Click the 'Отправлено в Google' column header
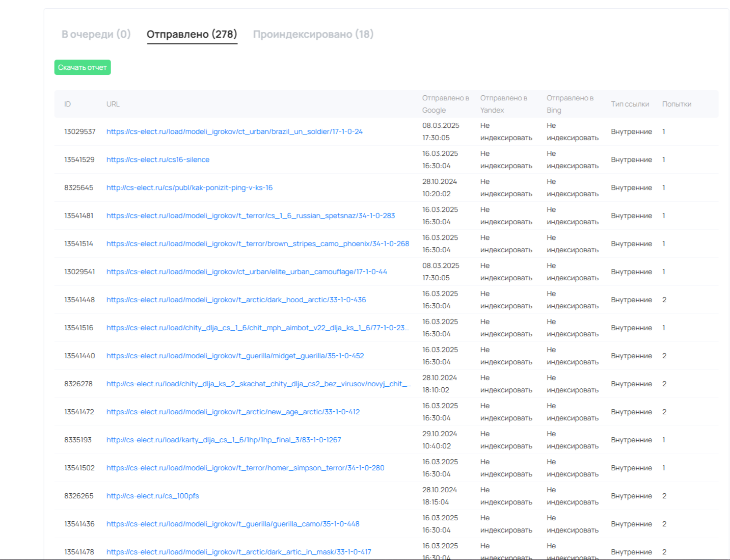This screenshot has height=560, width=730. coord(446,104)
